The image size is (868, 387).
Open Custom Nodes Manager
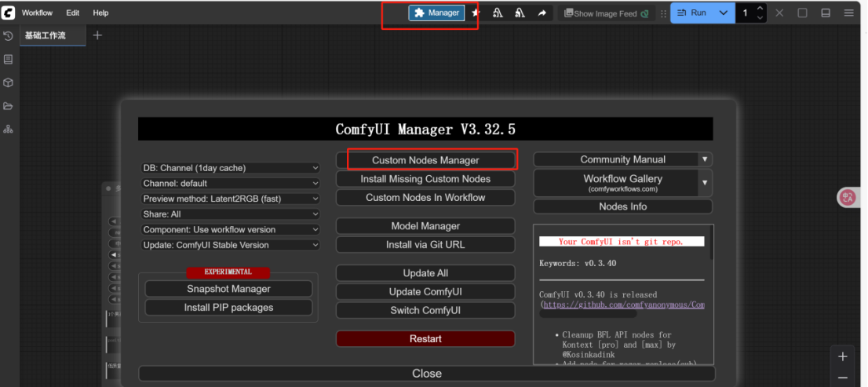[x=425, y=160]
